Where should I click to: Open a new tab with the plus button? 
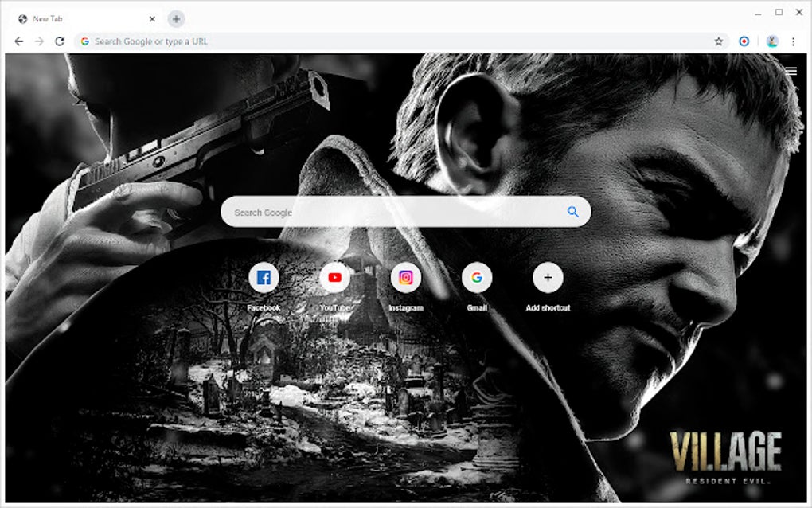(176, 19)
